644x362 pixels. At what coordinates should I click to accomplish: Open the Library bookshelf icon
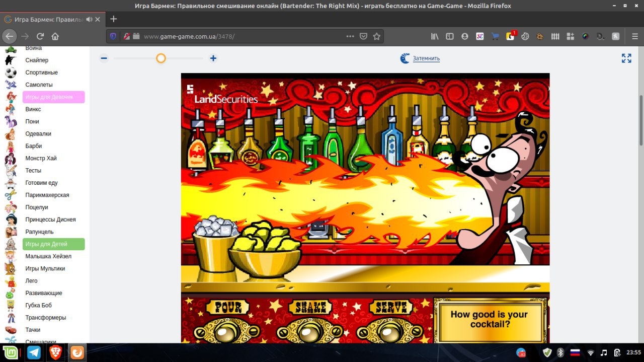tap(435, 36)
